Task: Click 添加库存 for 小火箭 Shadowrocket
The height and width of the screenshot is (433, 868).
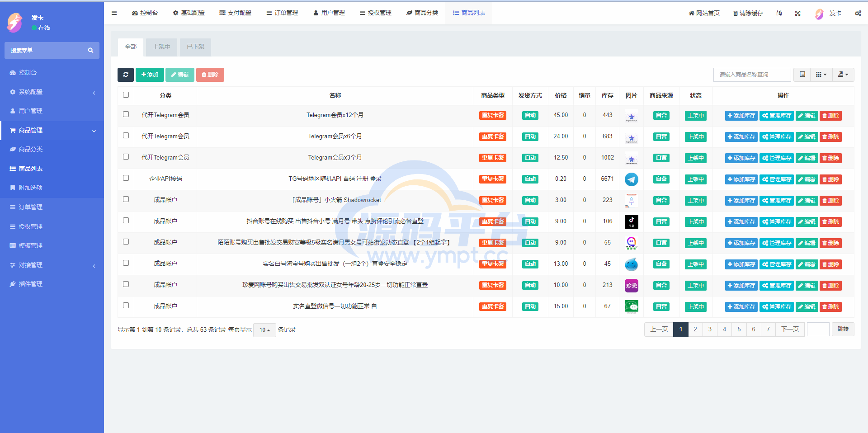Action: pyautogui.click(x=741, y=201)
